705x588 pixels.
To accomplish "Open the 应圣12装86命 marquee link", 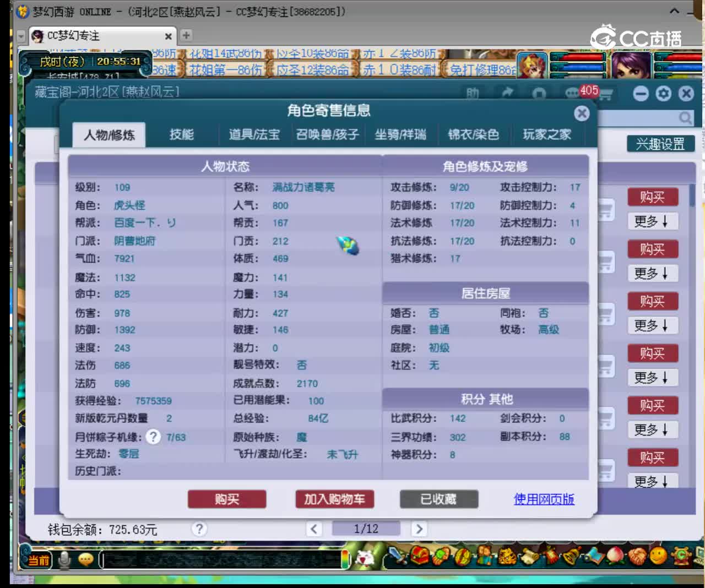I will pos(312,70).
